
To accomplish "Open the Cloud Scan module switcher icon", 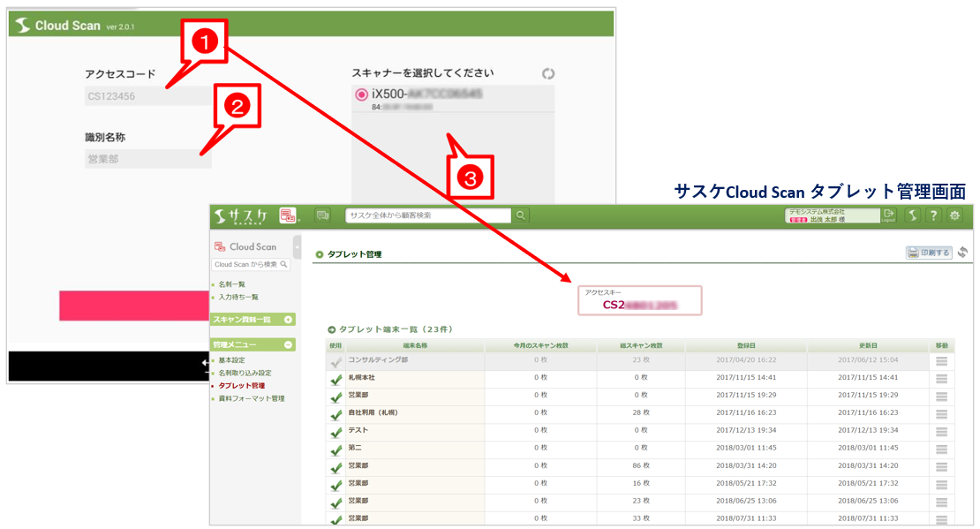I will pos(289,215).
